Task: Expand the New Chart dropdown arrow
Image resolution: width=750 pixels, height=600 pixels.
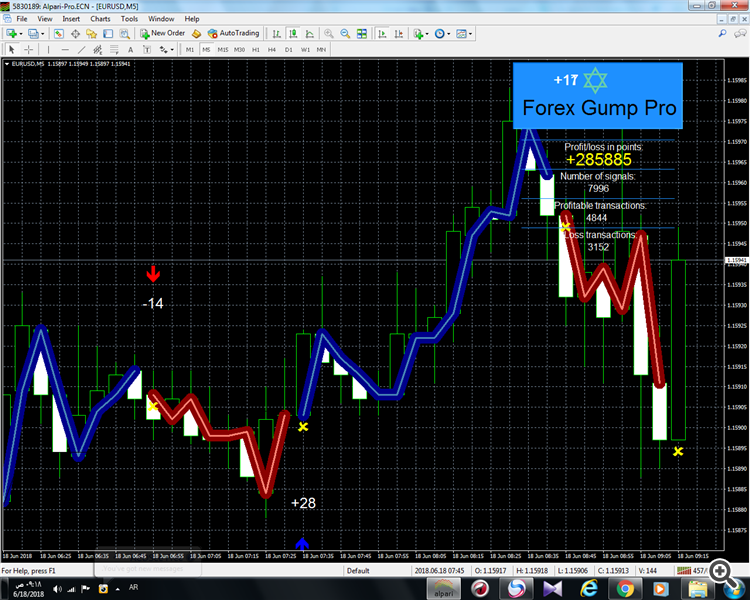Action: tap(21, 34)
